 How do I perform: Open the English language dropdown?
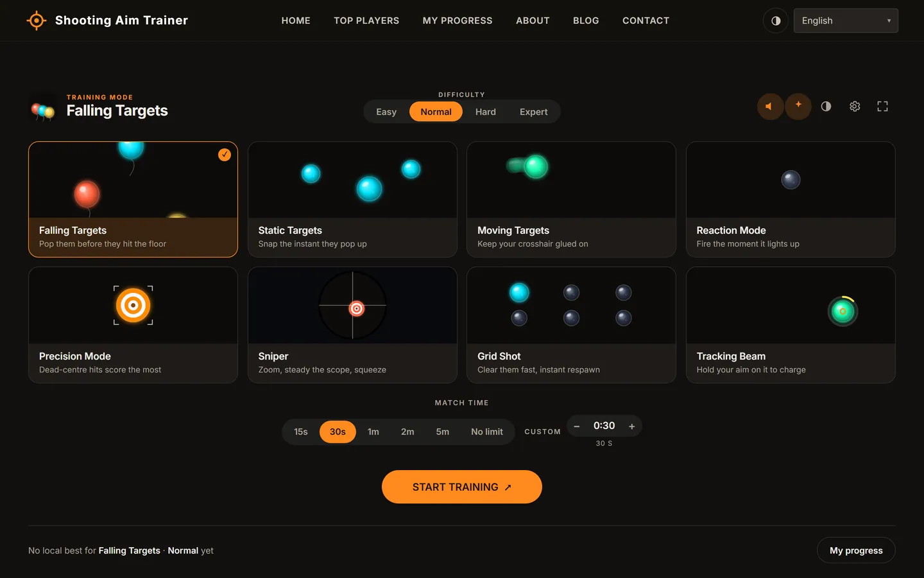(x=846, y=21)
